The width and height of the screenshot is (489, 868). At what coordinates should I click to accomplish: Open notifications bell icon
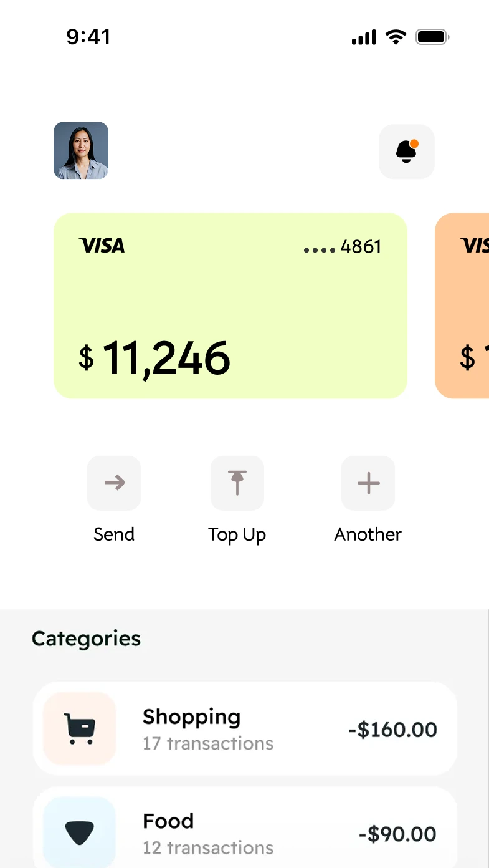[x=406, y=152]
